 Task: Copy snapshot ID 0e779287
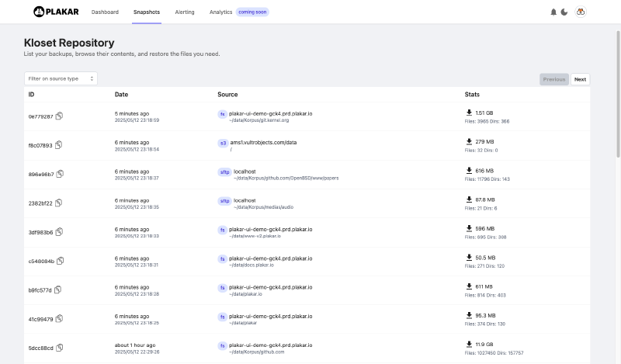tap(59, 116)
